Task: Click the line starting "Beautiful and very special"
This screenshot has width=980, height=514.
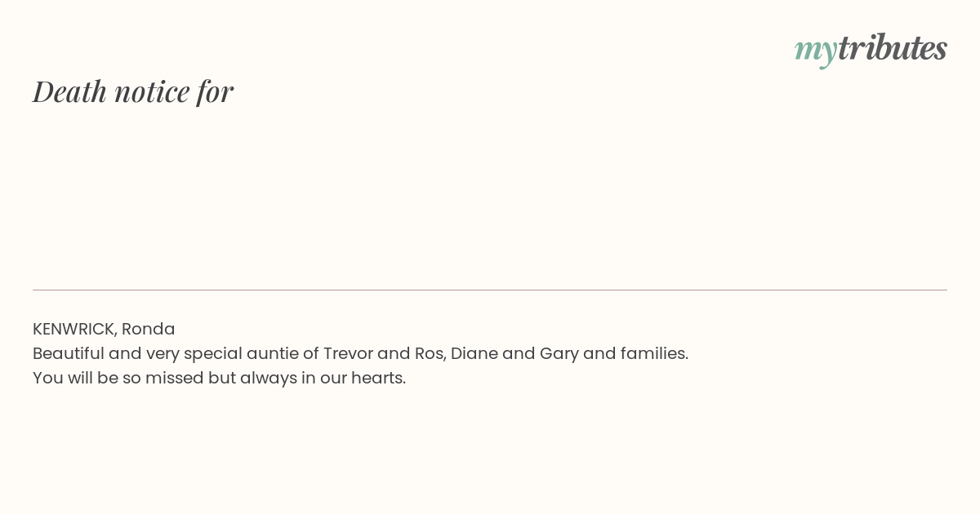Action: click(360, 353)
